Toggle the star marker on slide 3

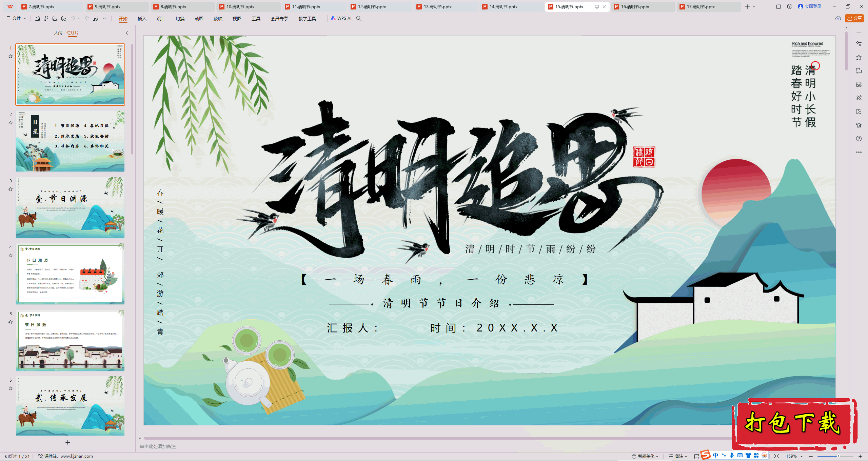click(x=11, y=189)
